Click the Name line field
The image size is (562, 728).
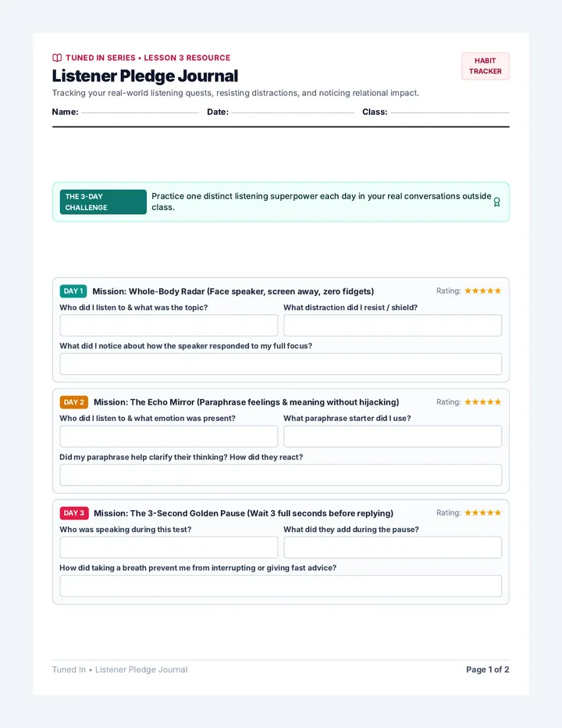click(140, 112)
